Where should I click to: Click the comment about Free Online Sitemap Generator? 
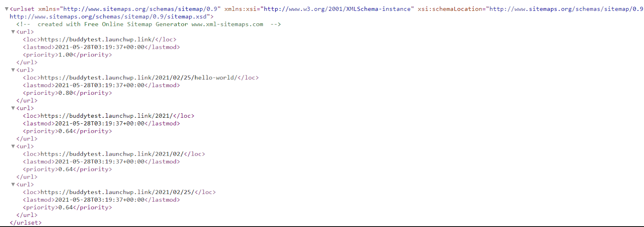pos(149,24)
